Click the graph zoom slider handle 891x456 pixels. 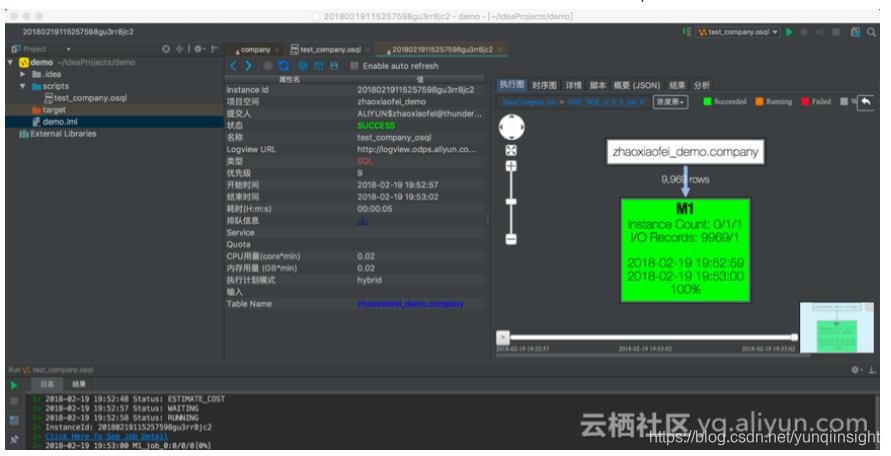[511, 202]
